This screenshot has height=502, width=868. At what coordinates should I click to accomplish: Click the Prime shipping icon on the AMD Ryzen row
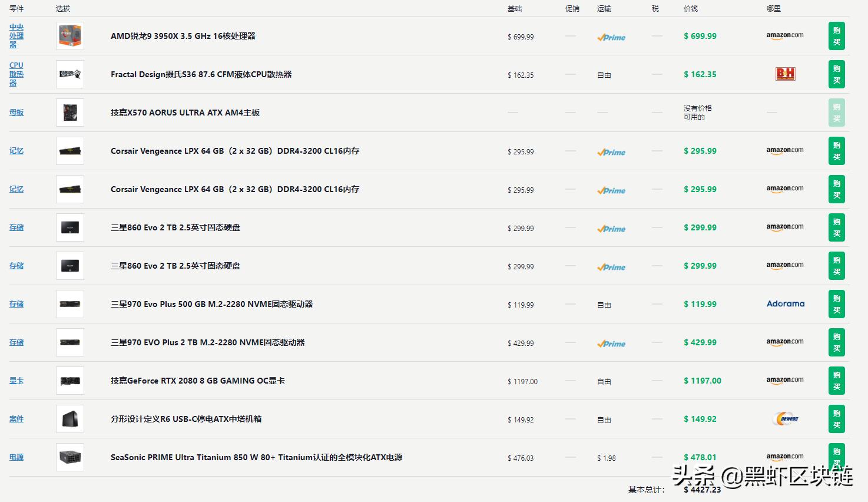(x=611, y=37)
